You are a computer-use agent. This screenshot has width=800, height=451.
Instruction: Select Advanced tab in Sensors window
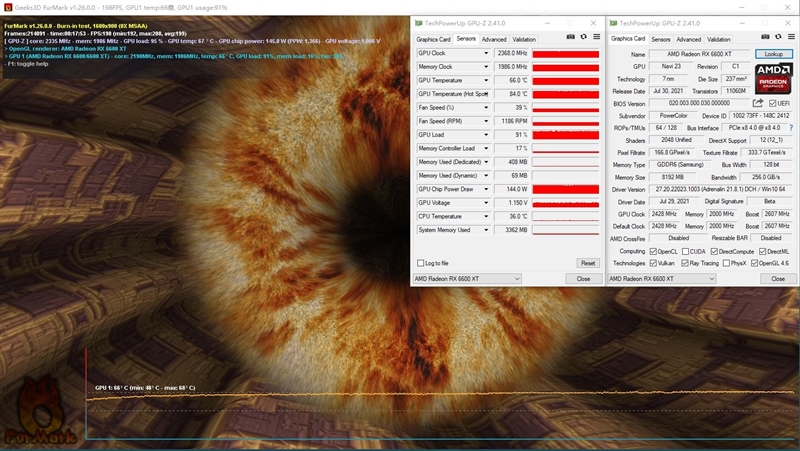494,39
